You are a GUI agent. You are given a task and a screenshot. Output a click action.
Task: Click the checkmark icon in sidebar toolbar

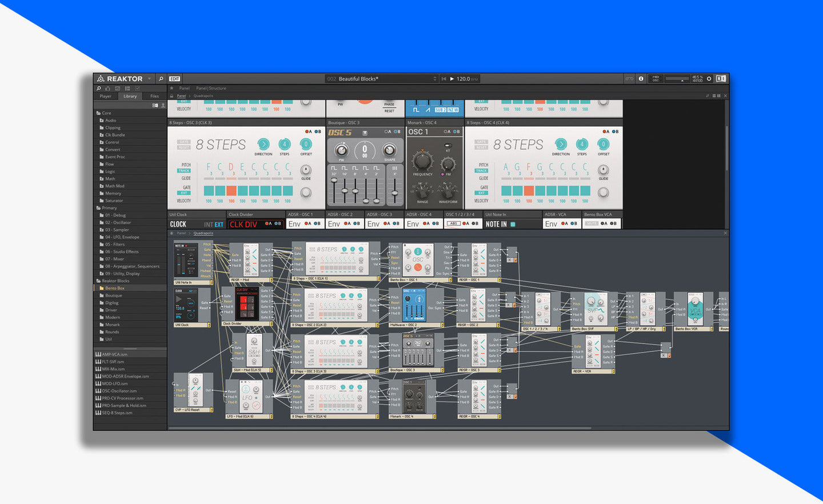(137, 89)
